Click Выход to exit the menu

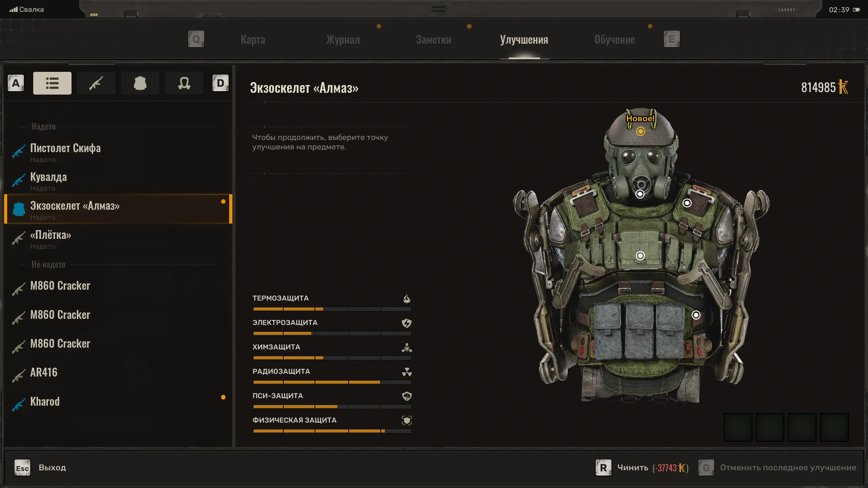[x=52, y=468]
